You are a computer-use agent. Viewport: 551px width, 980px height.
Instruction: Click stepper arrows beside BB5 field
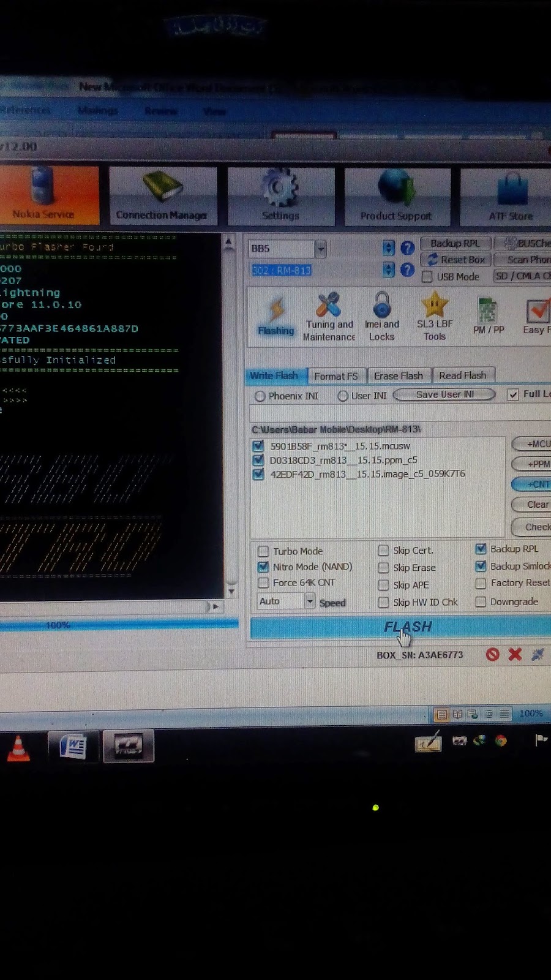coord(388,248)
